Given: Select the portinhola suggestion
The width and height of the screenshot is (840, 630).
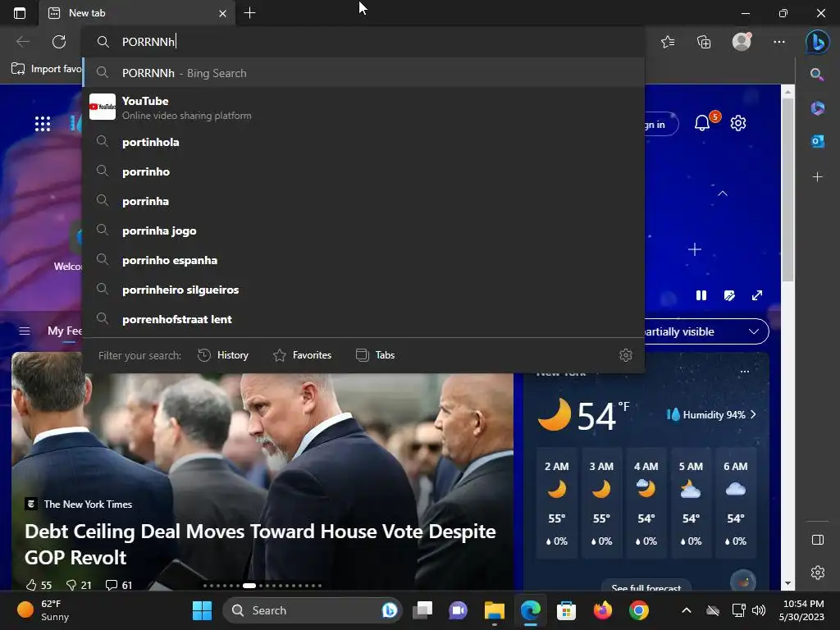Looking at the screenshot, I should [363, 142].
